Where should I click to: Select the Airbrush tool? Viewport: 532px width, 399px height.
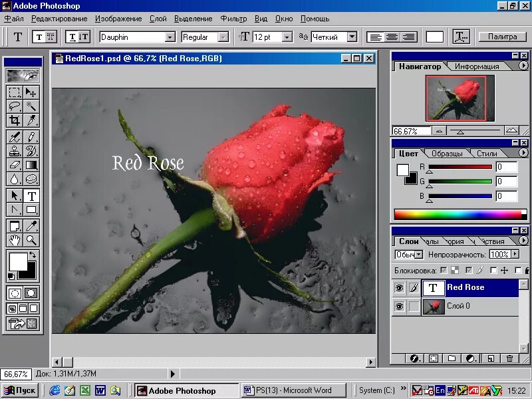[14, 137]
